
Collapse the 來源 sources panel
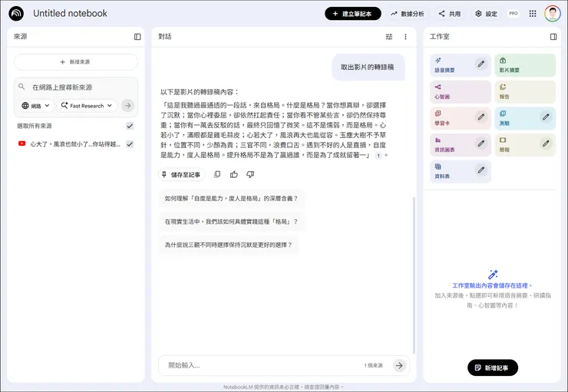137,37
